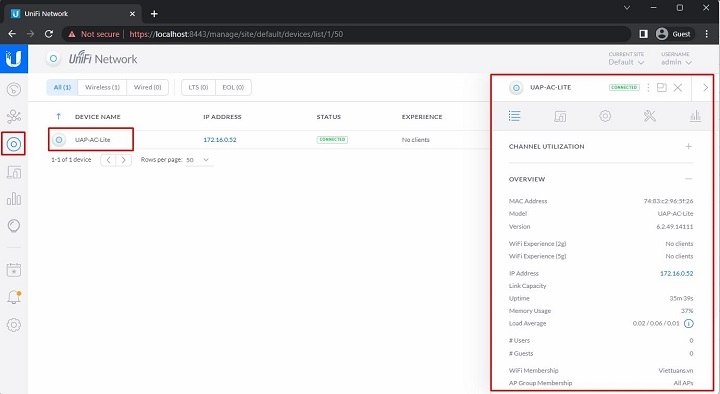Select device panel Statistics chart tab
This screenshot has height=394, width=720.
(695, 116)
